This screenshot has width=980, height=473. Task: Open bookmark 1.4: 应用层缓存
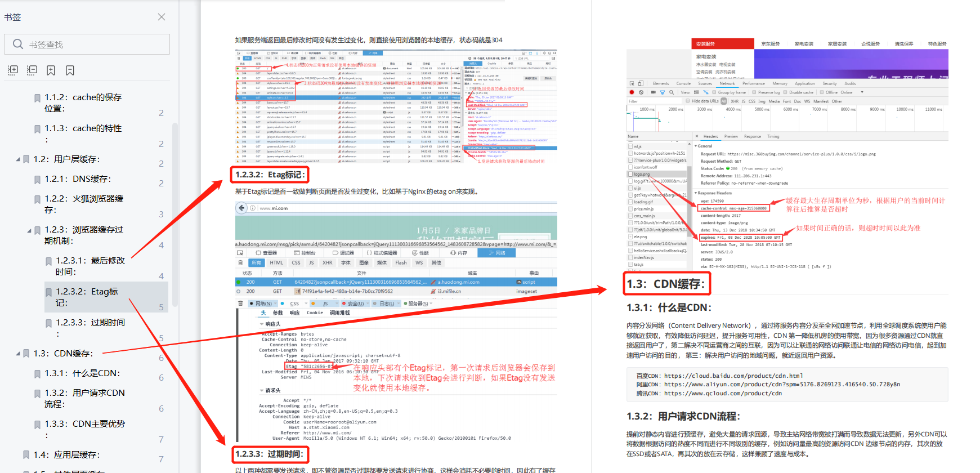(x=66, y=455)
